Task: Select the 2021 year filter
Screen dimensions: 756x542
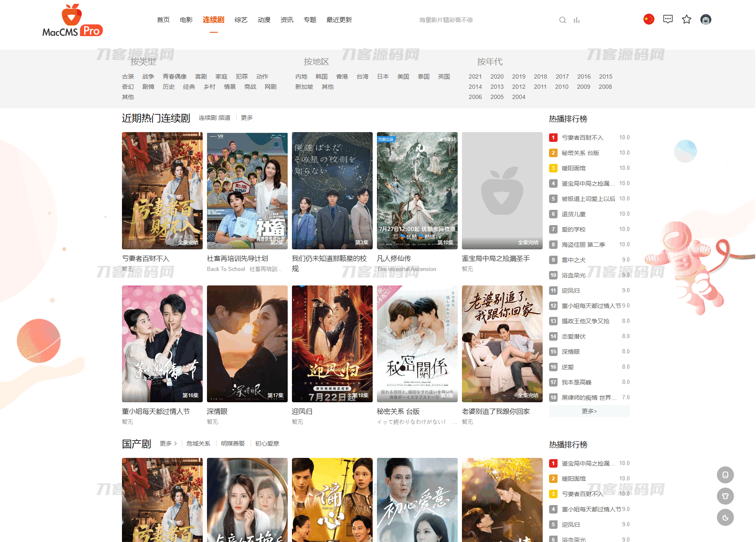Action: 475,76
